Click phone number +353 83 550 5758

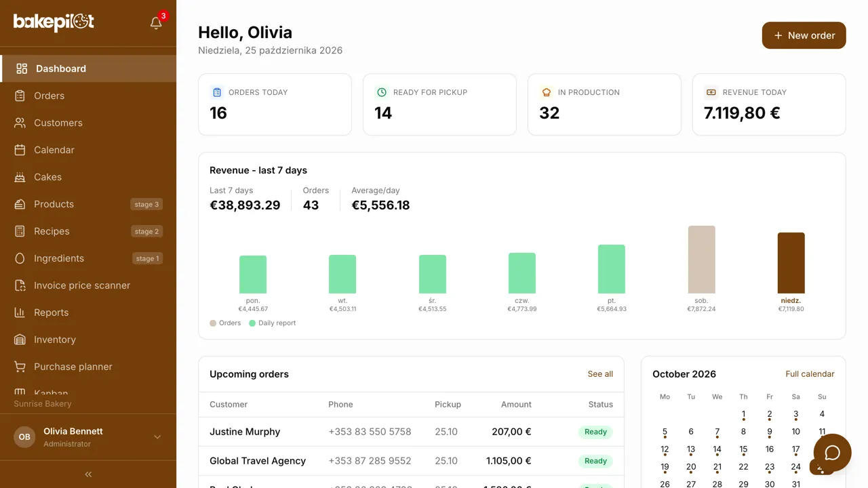370,432
